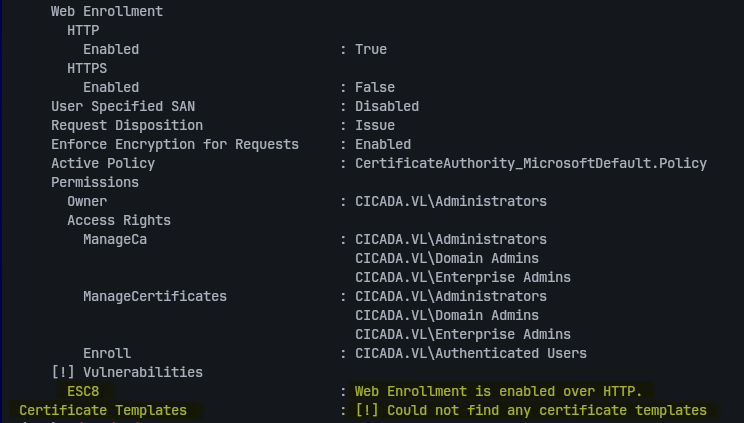Click the "User Specified SAN" label

[x=123, y=106]
